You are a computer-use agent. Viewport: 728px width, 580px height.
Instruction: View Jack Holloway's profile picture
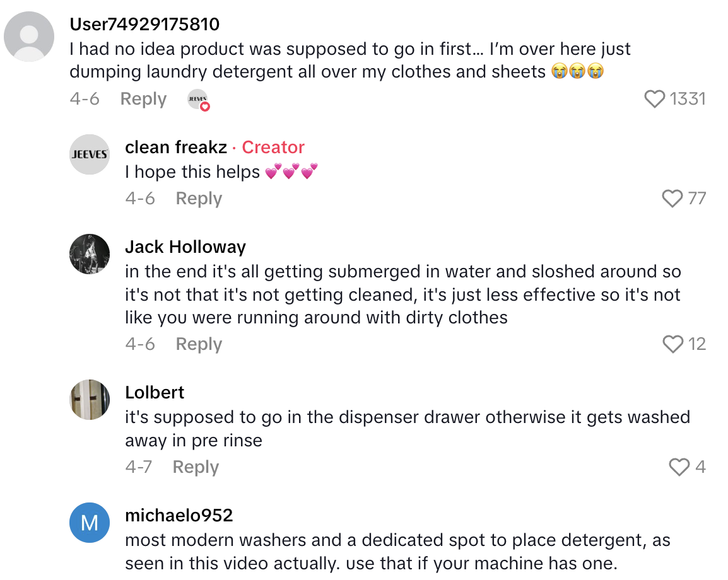click(90, 254)
